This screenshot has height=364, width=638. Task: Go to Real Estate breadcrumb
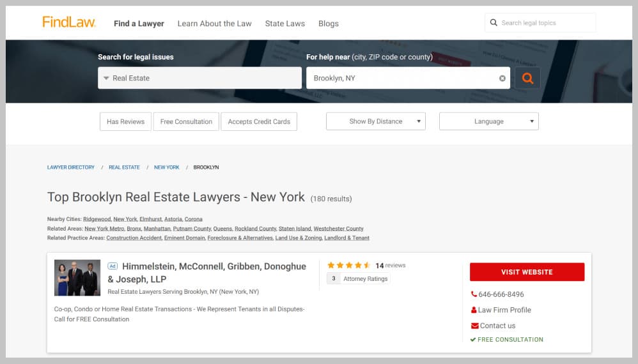124,167
